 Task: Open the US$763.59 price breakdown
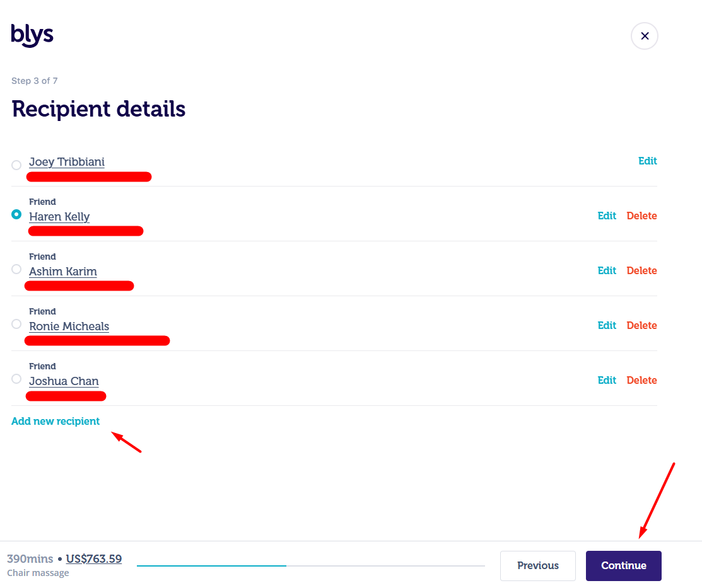(x=93, y=559)
